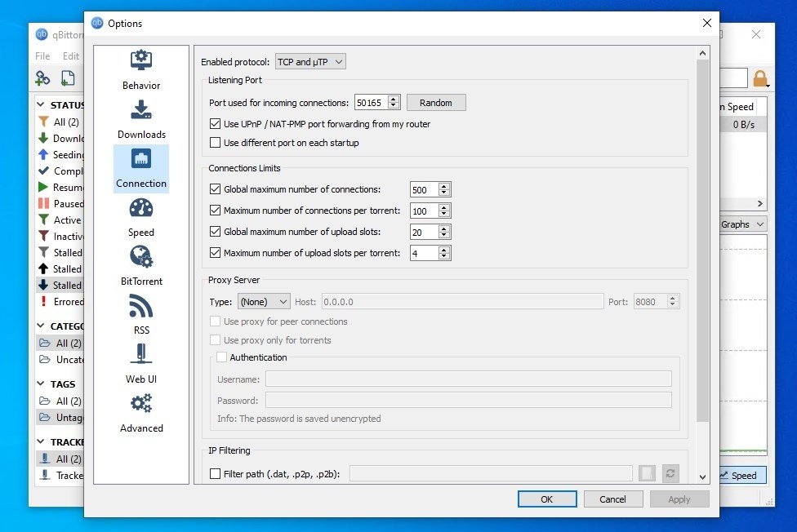Expand the Proxy Server type dropdown
The height and width of the screenshot is (532, 797).
click(264, 302)
